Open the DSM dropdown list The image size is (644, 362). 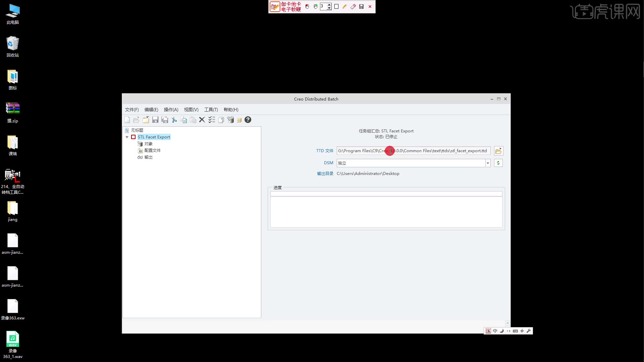[488, 163]
